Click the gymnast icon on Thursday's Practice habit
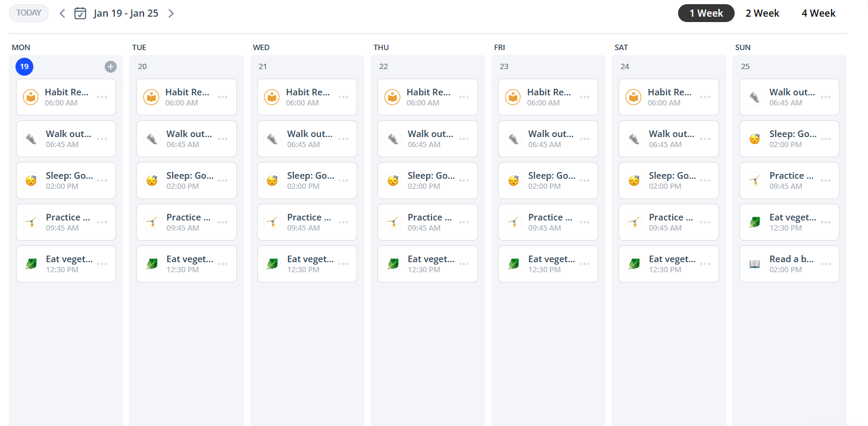 click(392, 222)
